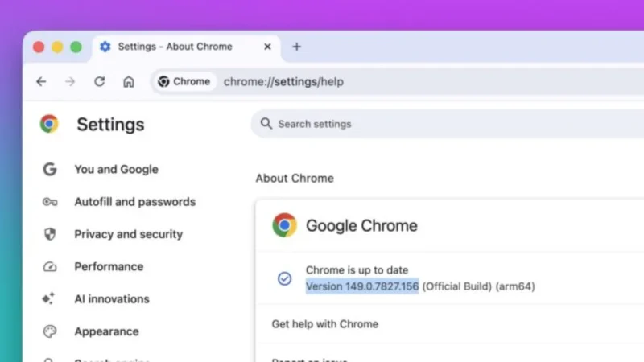Open You and Google settings
This screenshot has height=362, width=644.
click(116, 169)
